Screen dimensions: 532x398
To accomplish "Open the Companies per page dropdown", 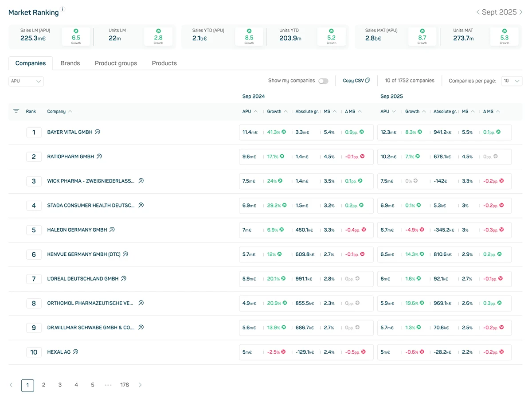I will point(512,81).
